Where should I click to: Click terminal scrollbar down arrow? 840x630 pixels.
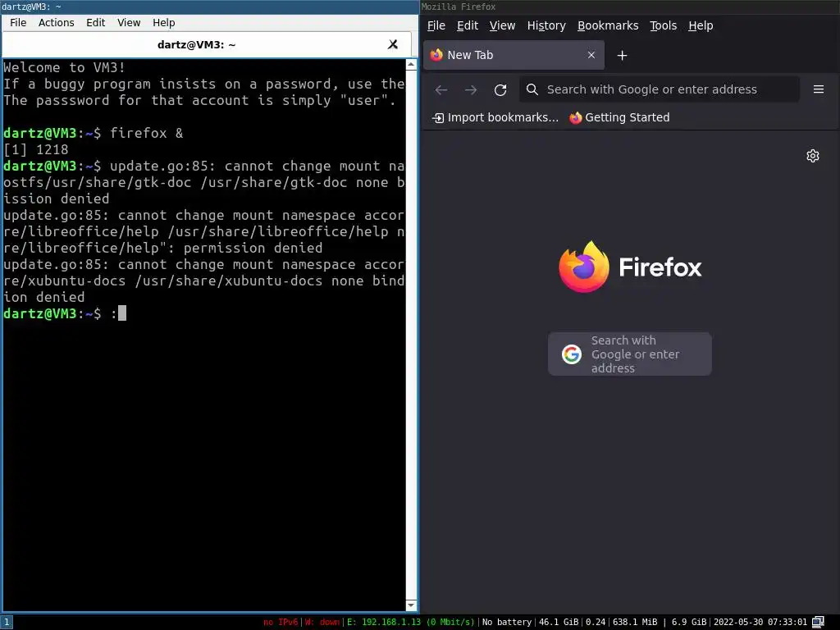tap(411, 605)
